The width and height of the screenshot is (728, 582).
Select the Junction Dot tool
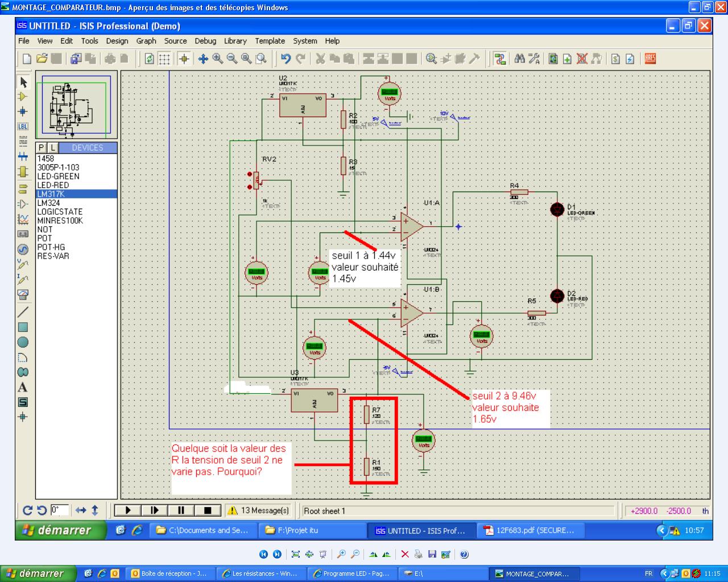(23, 111)
